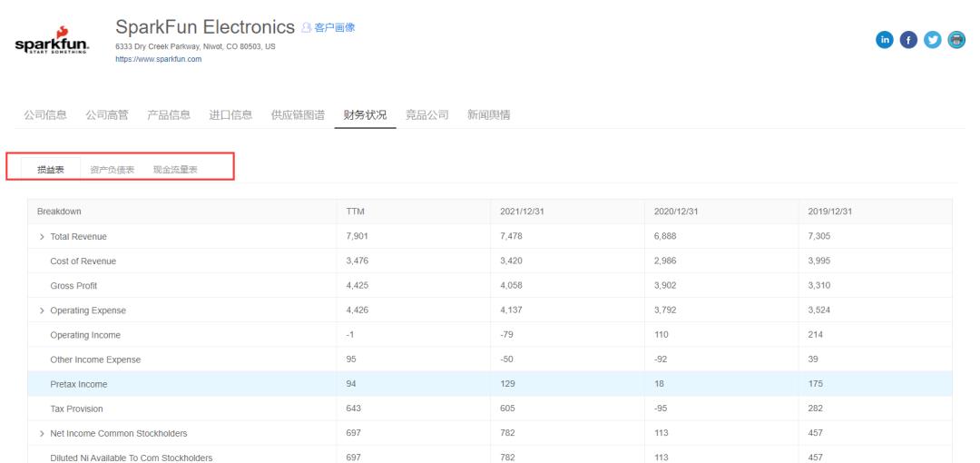Expand Net Income Common Stockholders row
Viewport: 980px width, 463px height.
42,434
